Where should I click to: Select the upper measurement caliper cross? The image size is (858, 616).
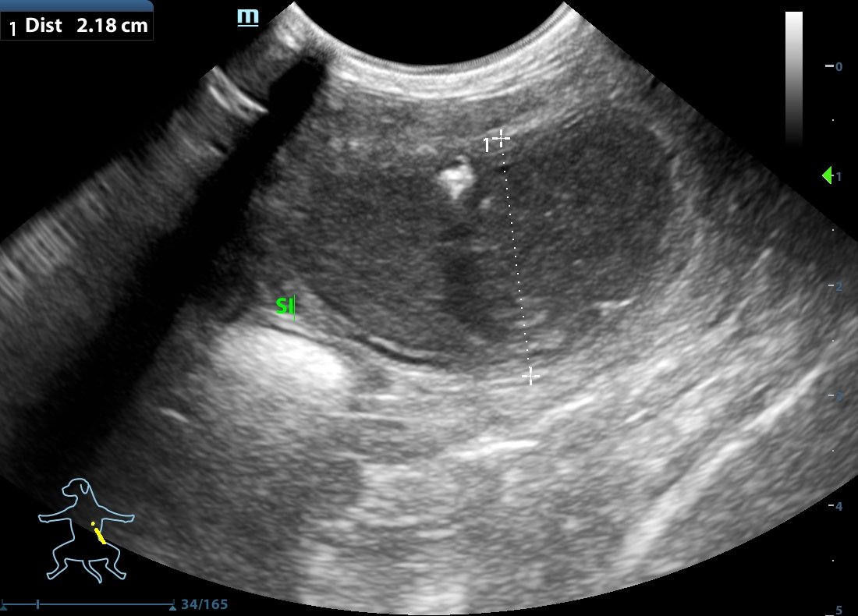coord(501,138)
